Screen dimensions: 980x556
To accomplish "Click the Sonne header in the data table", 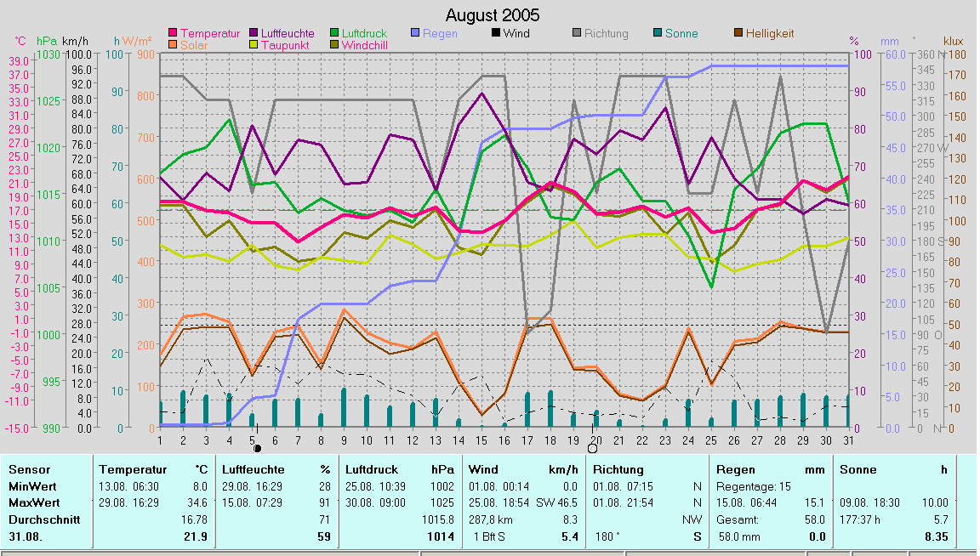I will (857, 469).
